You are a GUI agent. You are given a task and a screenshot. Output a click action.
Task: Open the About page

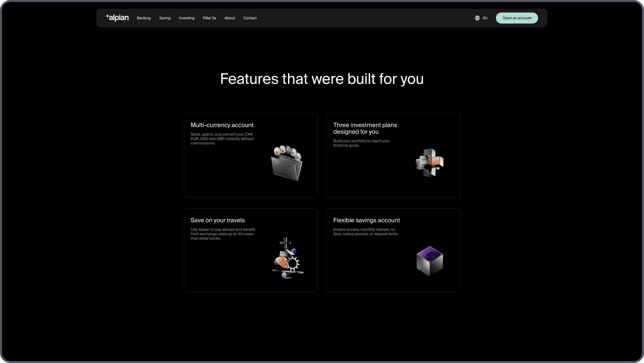click(229, 18)
